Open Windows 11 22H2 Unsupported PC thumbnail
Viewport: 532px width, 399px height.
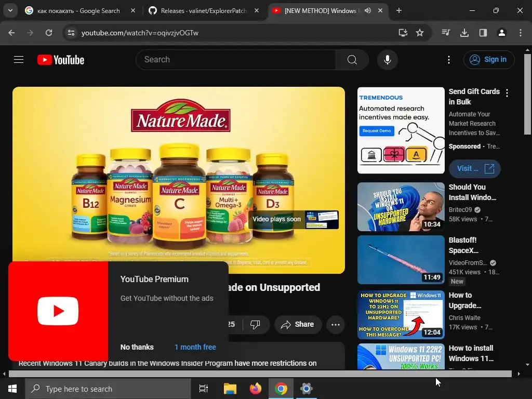pos(401,356)
